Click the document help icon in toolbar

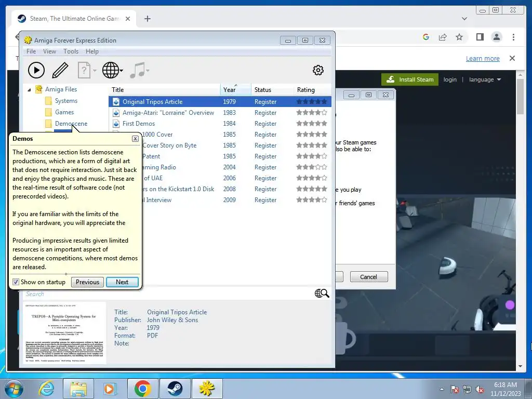(84, 70)
